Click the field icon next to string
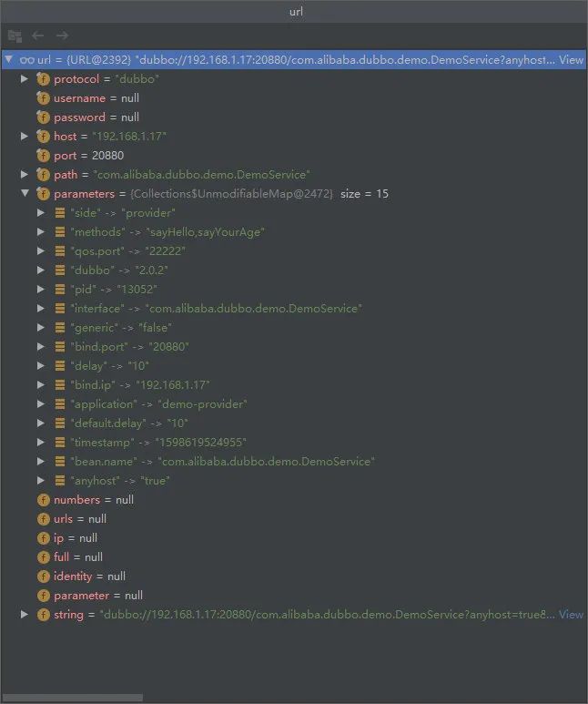Viewport: 588px width, 704px height. pos(43,615)
